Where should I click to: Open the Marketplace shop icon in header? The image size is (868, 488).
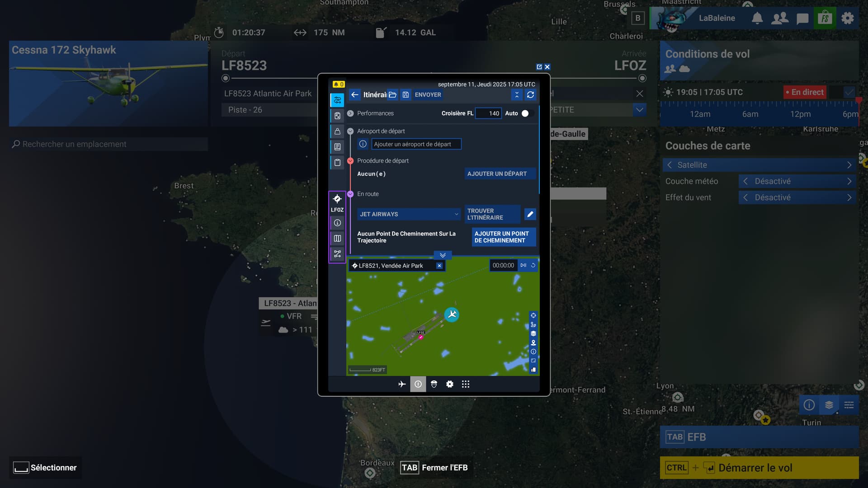pyautogui.click(x=825, y=19)
